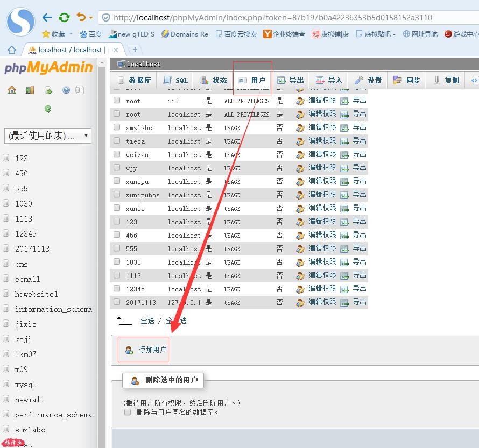
Task: Click edit privileges icon for user wjy
Action: point(300,168)
